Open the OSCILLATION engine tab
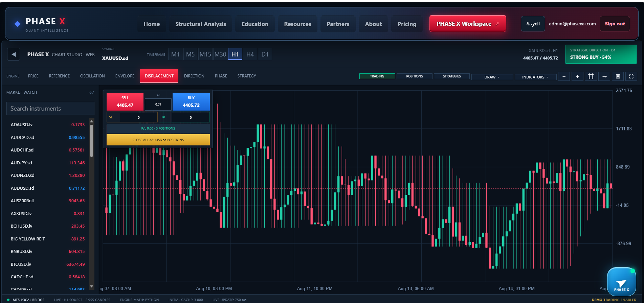 point(92,76)
